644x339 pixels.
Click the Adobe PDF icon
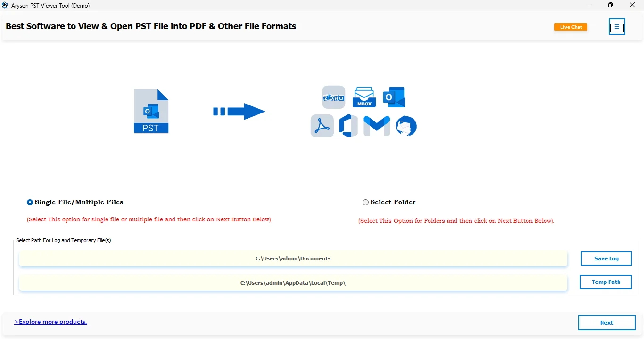point(322,126)
